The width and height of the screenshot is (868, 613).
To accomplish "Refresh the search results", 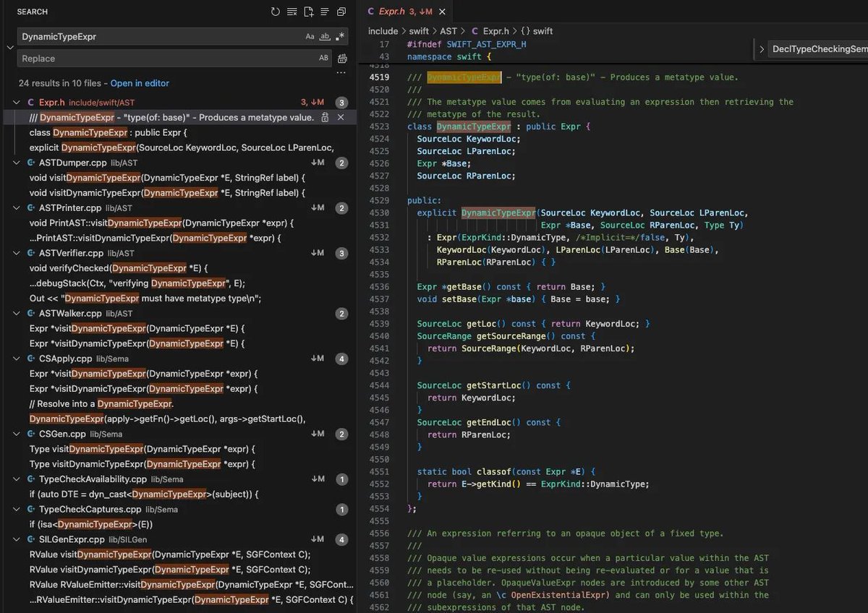I will click(276, 12).
